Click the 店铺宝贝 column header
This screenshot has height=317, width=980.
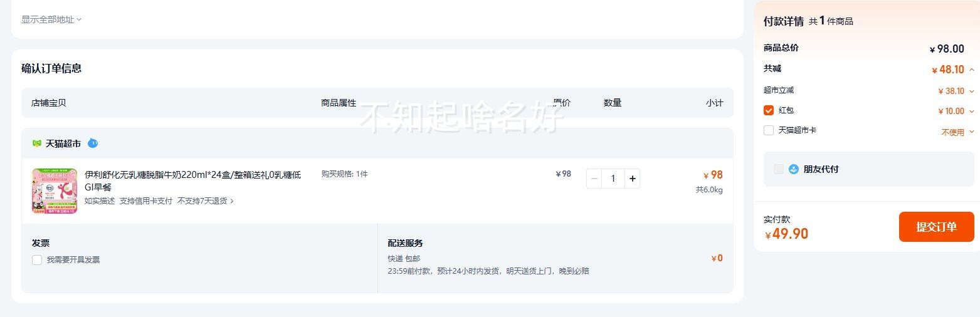tap(48, 103)
